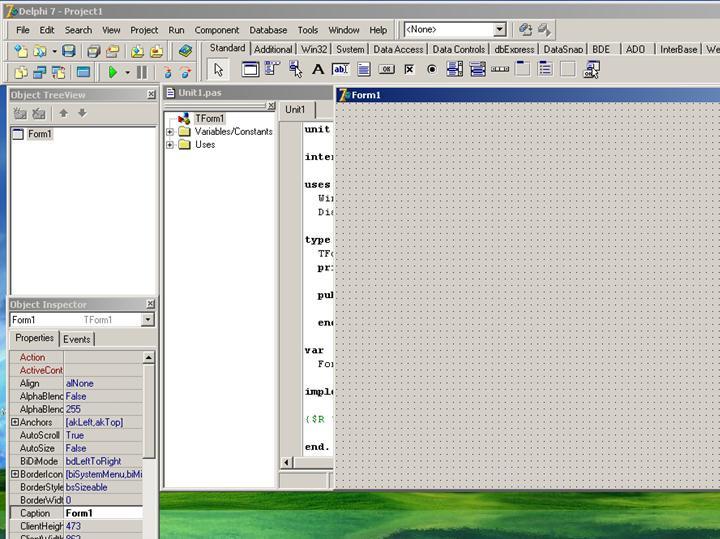Click Toggle Form/Unit toolbar icon
The width and height of the screenshot is (720, 539).
tap(58, 72)
